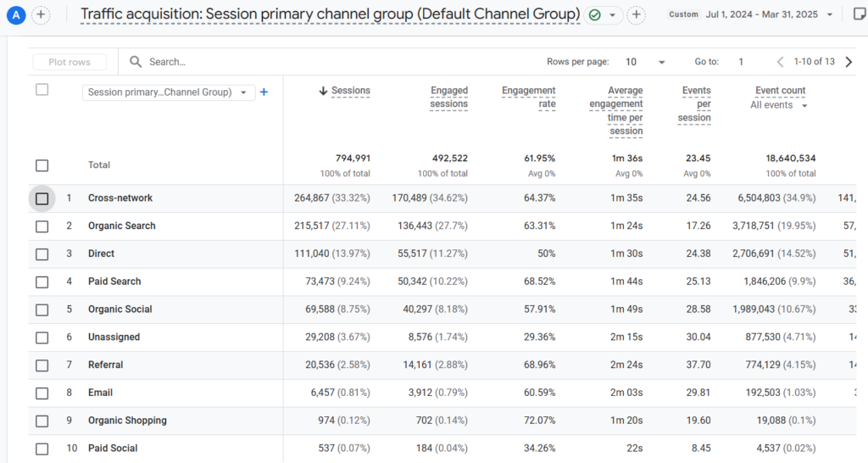Click the add comparison plus icon
The width and height of the screenshot is (868, 463).
point(42,14)
